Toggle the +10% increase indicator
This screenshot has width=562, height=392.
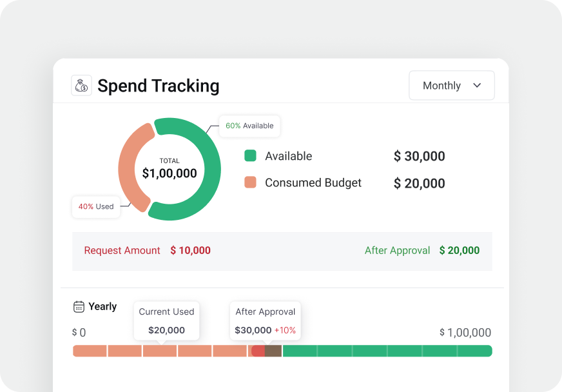[286, 330]
